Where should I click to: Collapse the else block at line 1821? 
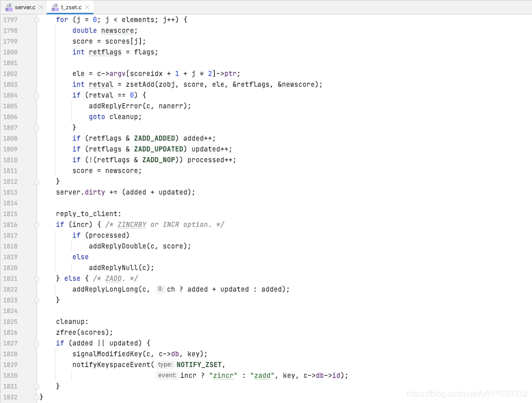[36, 279]
